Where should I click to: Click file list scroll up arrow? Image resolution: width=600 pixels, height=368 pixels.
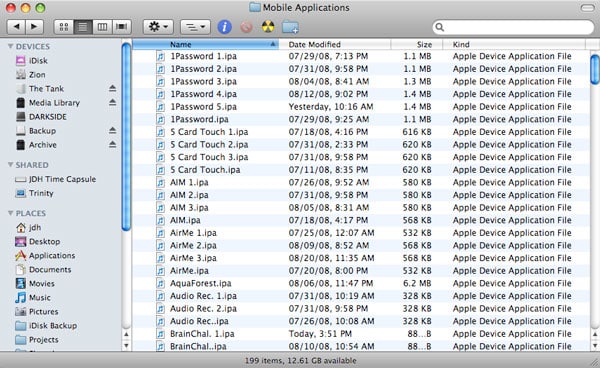595,335
